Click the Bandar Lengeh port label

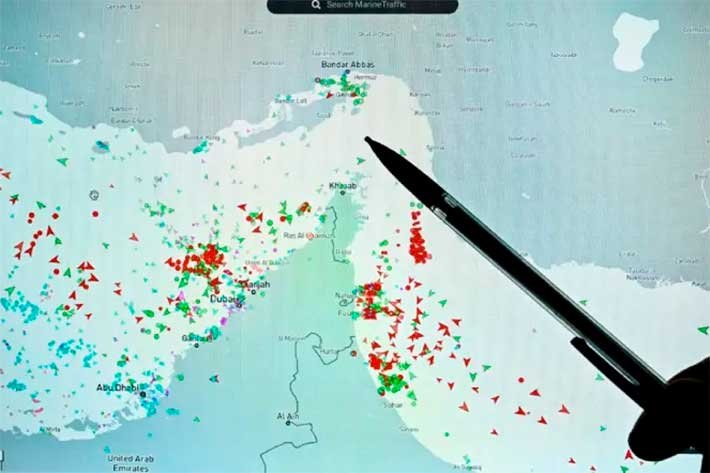(x=290, y=101)
